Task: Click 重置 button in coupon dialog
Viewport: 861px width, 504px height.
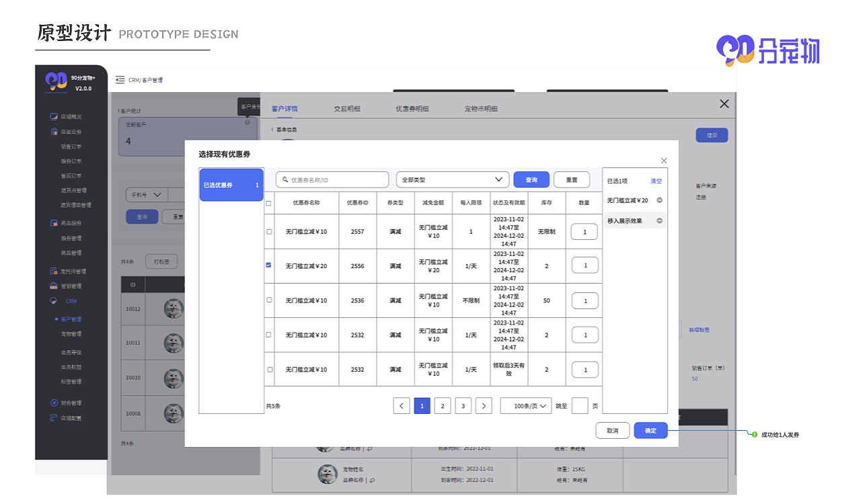Action: [x=572, y=179]
